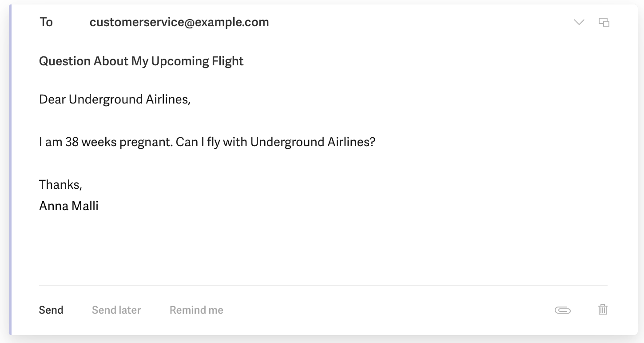Pop out the draft into a separate window

pos(604,22)
